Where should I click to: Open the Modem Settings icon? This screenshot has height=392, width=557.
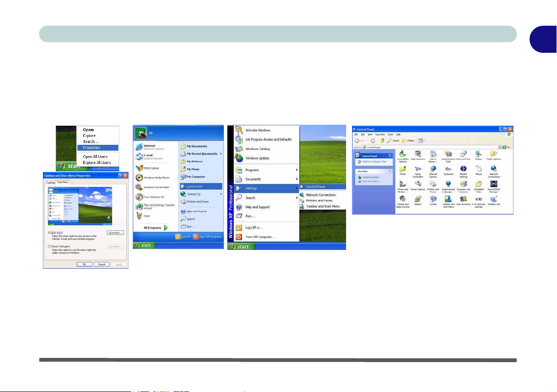(463, 171)
